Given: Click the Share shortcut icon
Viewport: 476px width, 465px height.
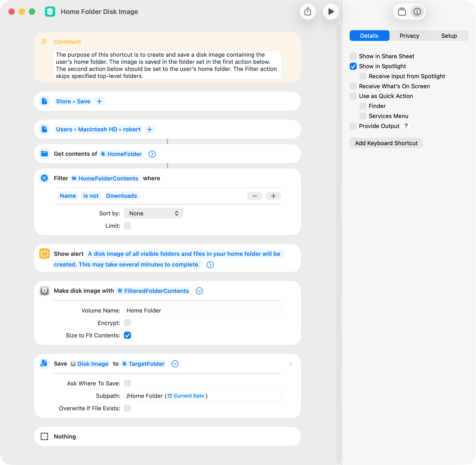Looking at the screenshot, I should click(x=308, y=12).
